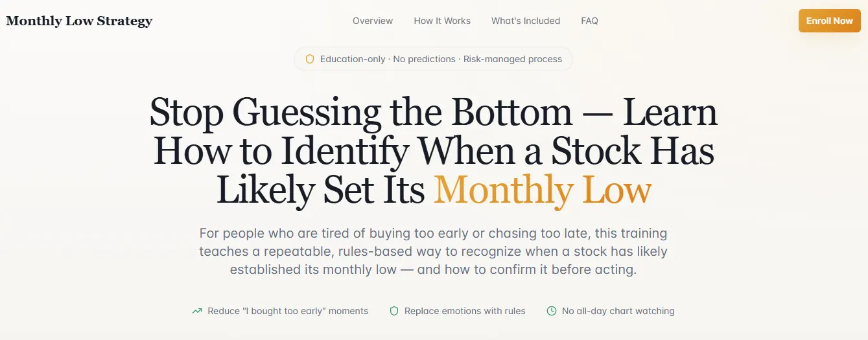Screen dimensions: 868x340
Task: Click the orange Monthly Low headline text
Action: (x=543, y=190)
